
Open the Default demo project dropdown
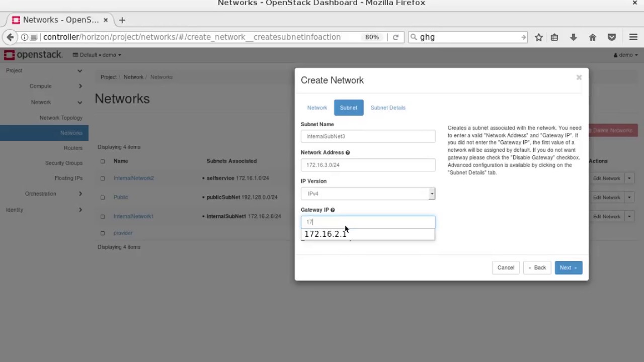point(97,55)
